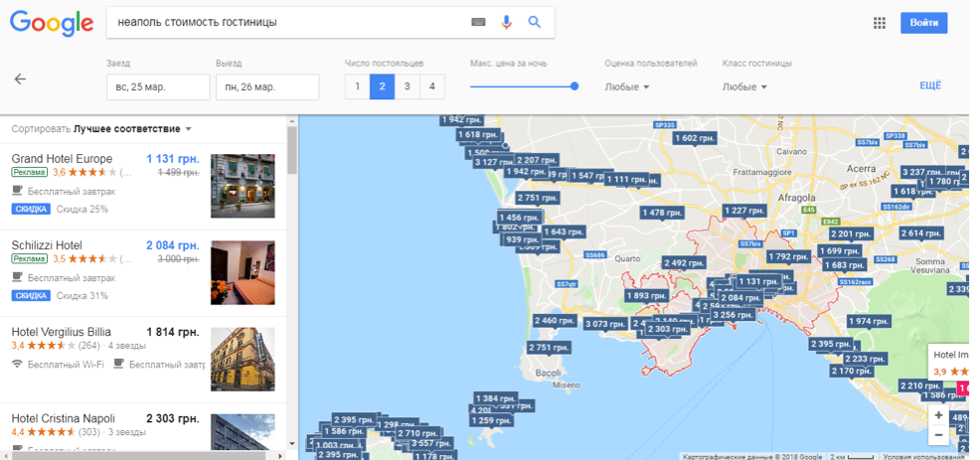This screenshot has height=460, width=980.
Task: Open the check-in date вс, 25 мар.
Action: point(158,86)
